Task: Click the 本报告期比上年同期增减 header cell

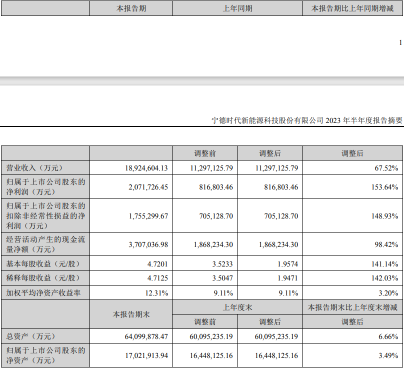Action: [x=352, y=8]
